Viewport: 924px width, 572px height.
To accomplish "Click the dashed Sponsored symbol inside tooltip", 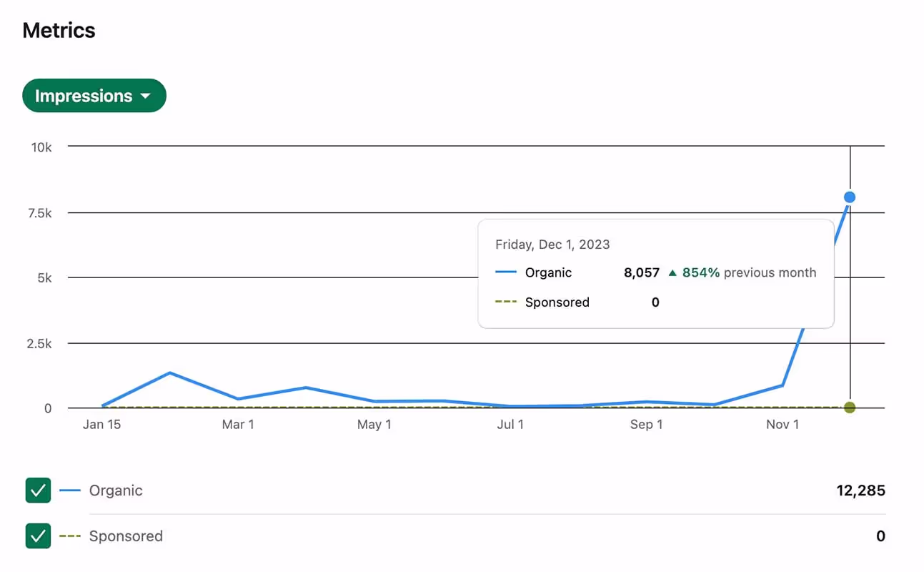I will [x=507, y=302].
